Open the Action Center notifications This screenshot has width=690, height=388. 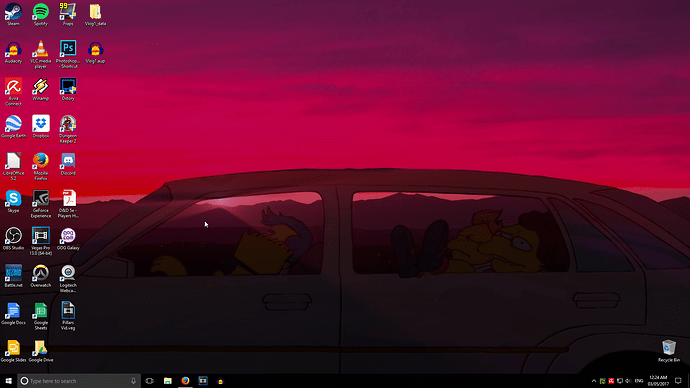(x=678, y=381)
